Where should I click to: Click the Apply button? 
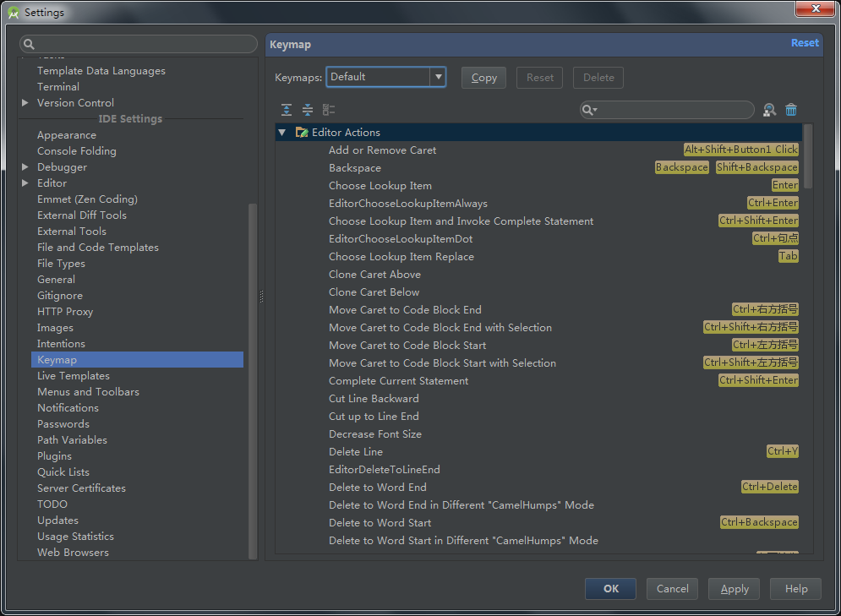point(734,589)
